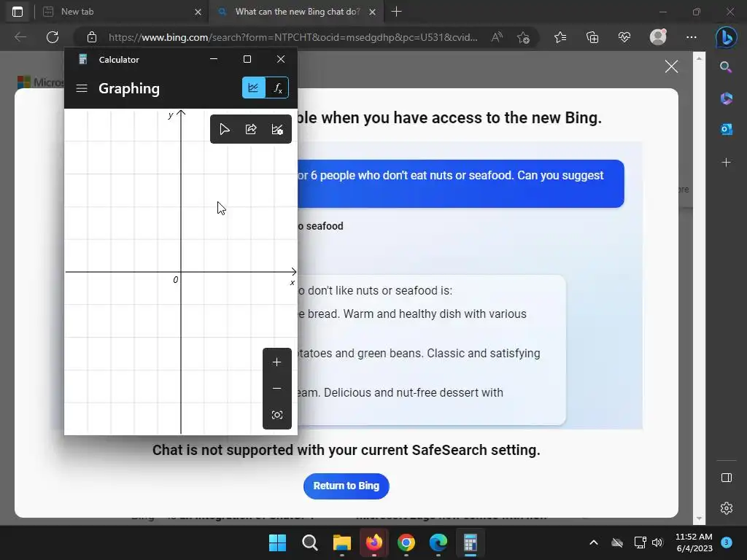The image size is (747, 560).
Task: Switch to Calculator on taskbar
Action: pos(471,542)
